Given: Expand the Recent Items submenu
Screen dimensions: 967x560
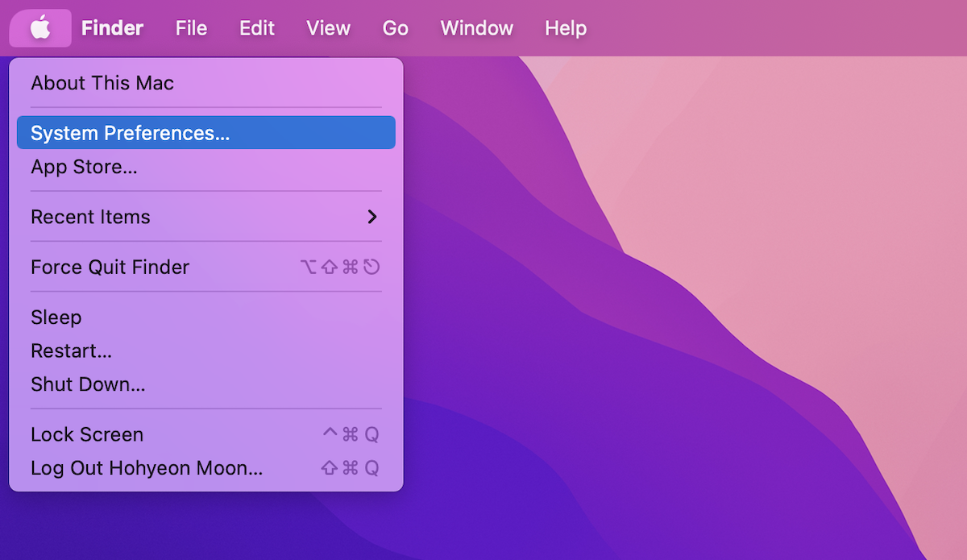Looking at the screenshot, I should 89,217.
